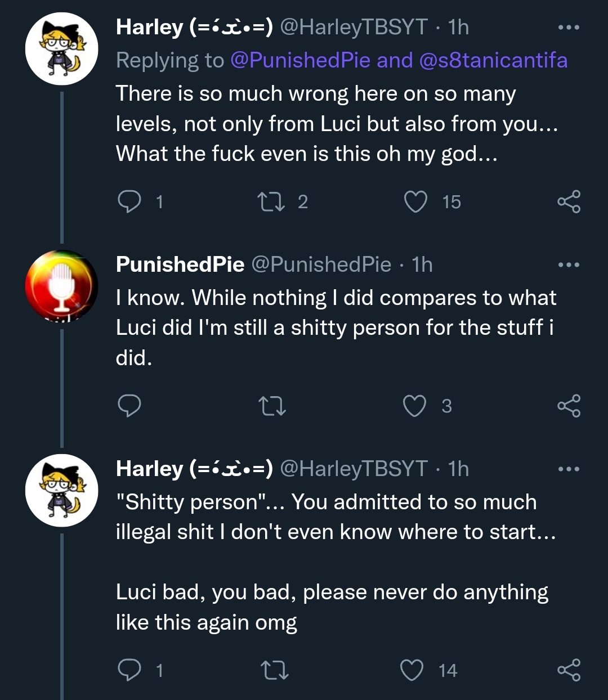Reply to PunishedPie's tweet
Screen dimensions: 608x700
coord(129,405)
